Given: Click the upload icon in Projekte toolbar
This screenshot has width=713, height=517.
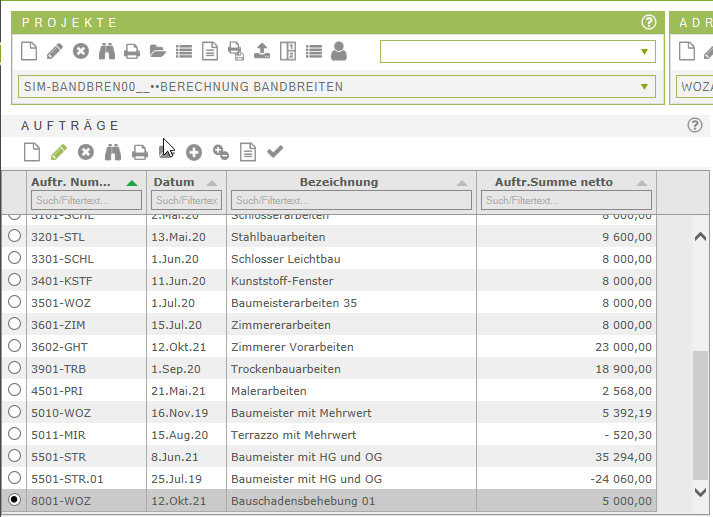Looking at the screenshot, I should (262, 51).
